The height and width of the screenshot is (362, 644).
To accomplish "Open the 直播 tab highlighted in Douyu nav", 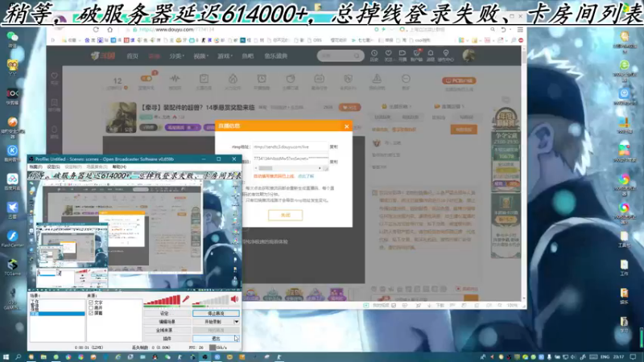I will tap(154, 56).
